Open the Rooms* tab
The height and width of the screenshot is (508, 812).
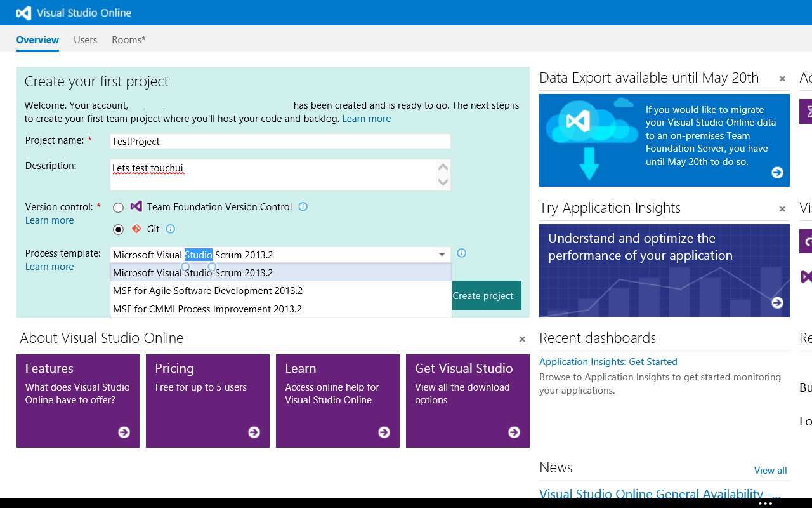tap(129, 39)
